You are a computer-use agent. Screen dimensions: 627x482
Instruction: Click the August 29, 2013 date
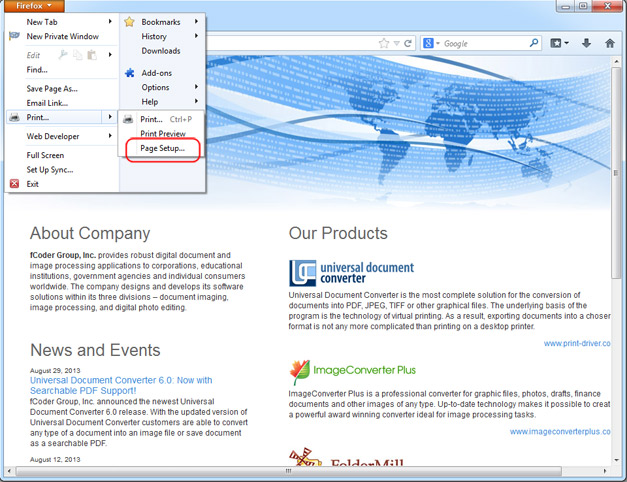(55, 370)
